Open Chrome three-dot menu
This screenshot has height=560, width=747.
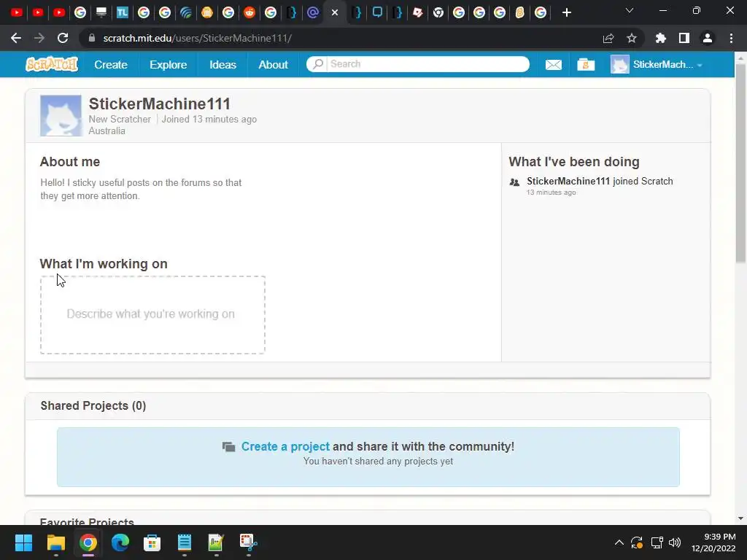point(731,38)
